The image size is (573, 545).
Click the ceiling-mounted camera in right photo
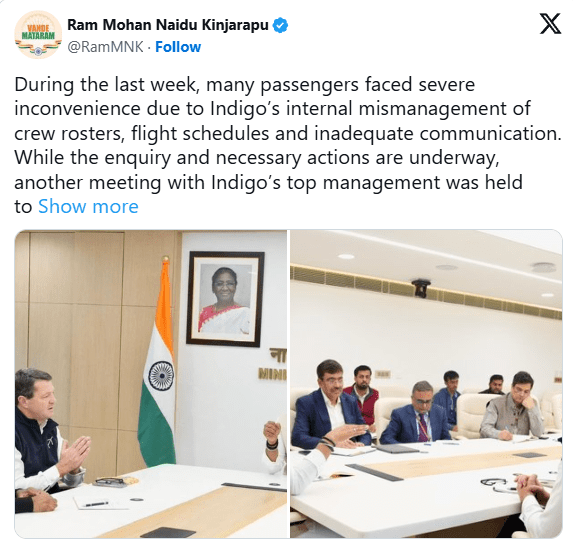tap(421, 287)
